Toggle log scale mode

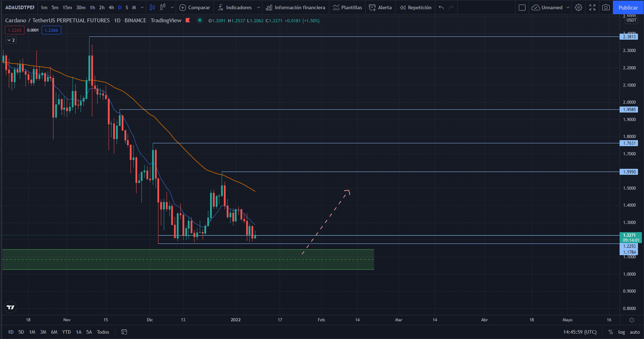(x=621, y=332)
